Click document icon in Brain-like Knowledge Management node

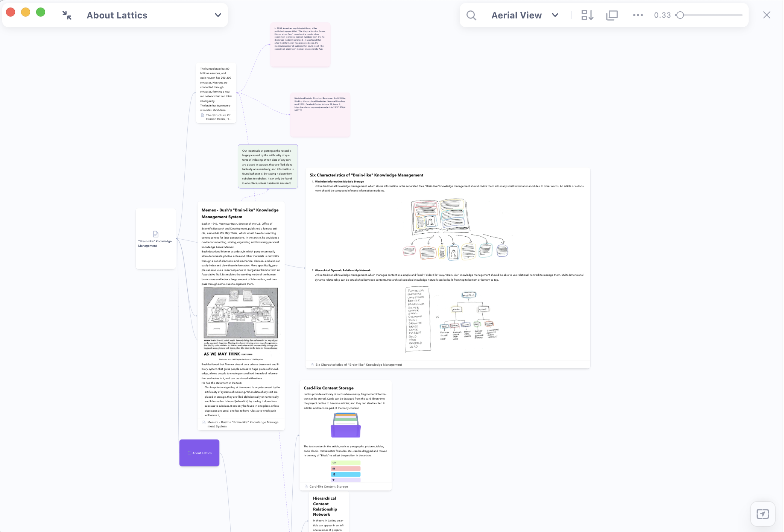pos(156,234)
